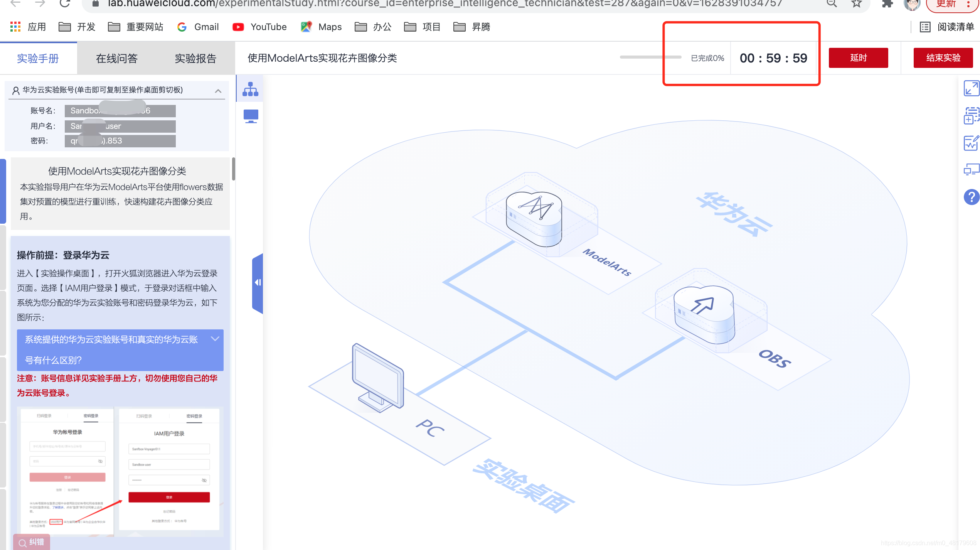Screen dimensions: 980x550
Task: Open the YouTube bookmark
Action: pyautogui.click(x=260, y=27)
